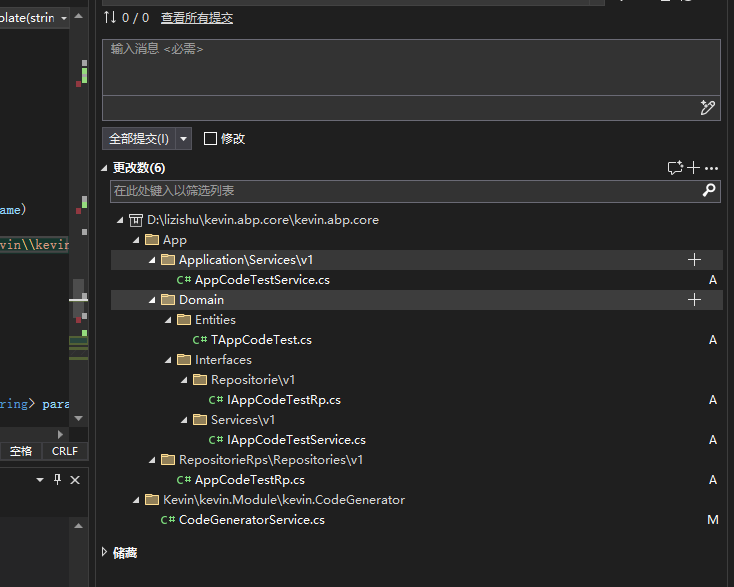Select the AppCodeTestRp.cs file row

417,480
